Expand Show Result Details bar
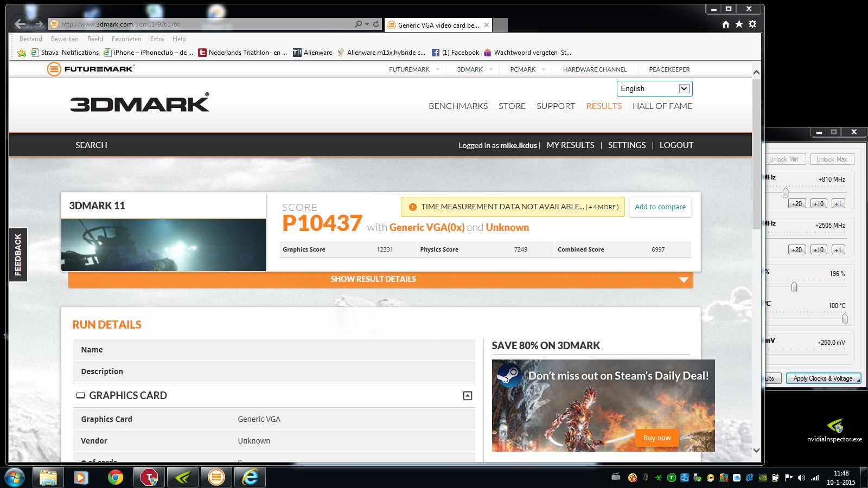The width and height of the screenshot is (868, 488). point(380,279)
